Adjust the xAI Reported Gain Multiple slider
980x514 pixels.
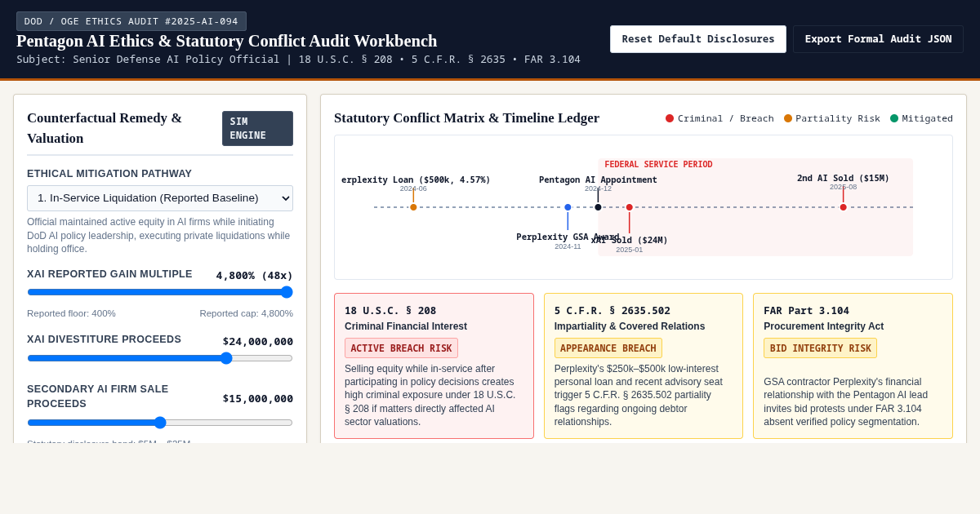click(160, 292)
